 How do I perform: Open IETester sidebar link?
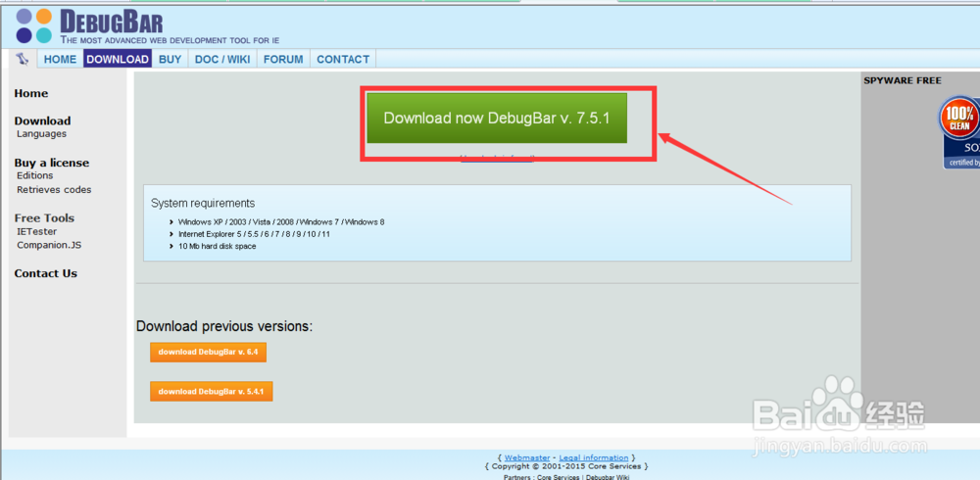pos(37,231)
